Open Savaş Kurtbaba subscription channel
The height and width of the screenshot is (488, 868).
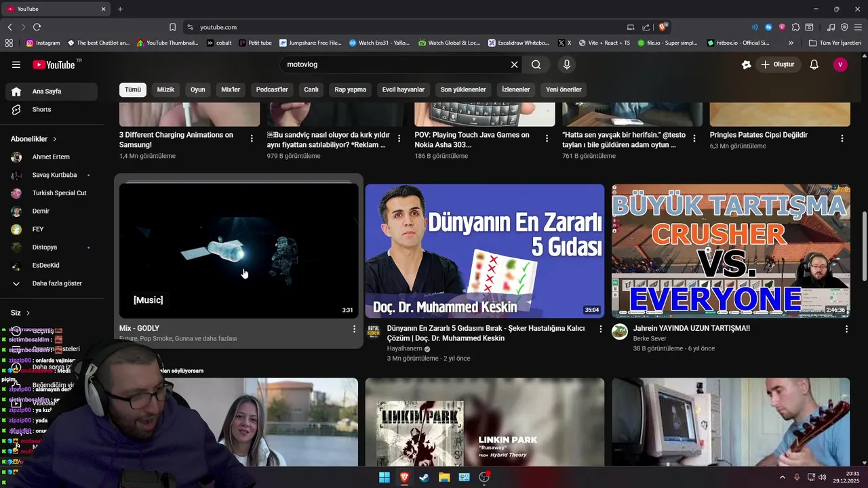pos(52,175)
